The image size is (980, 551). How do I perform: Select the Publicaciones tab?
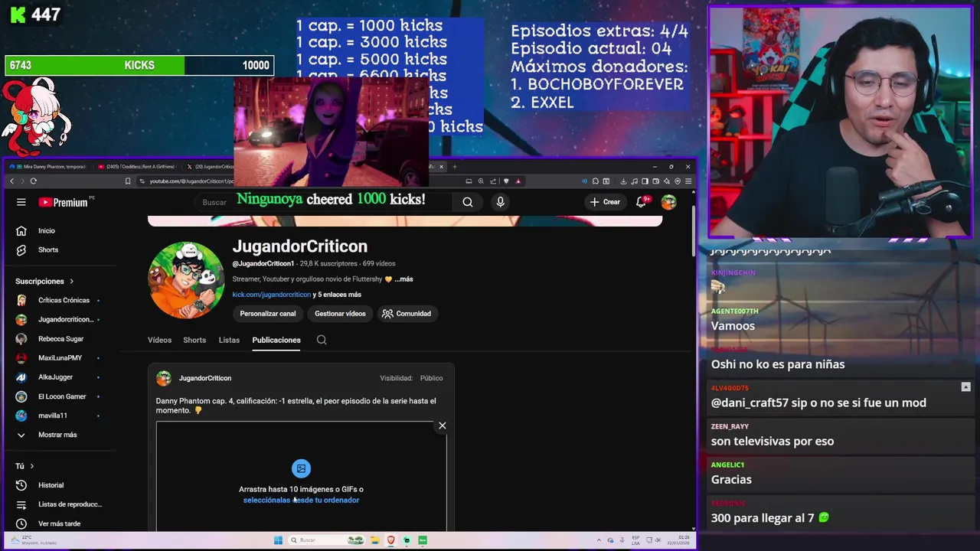tap(276, 340)
